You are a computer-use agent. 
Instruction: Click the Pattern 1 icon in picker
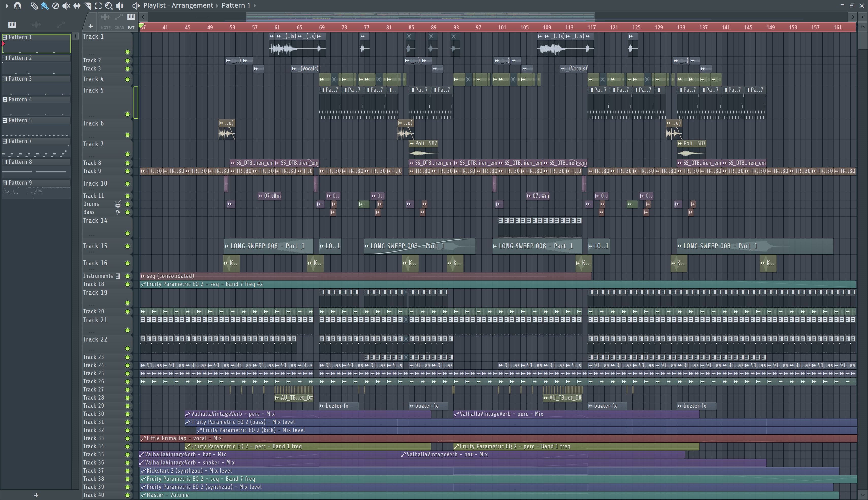pos(5,37)
